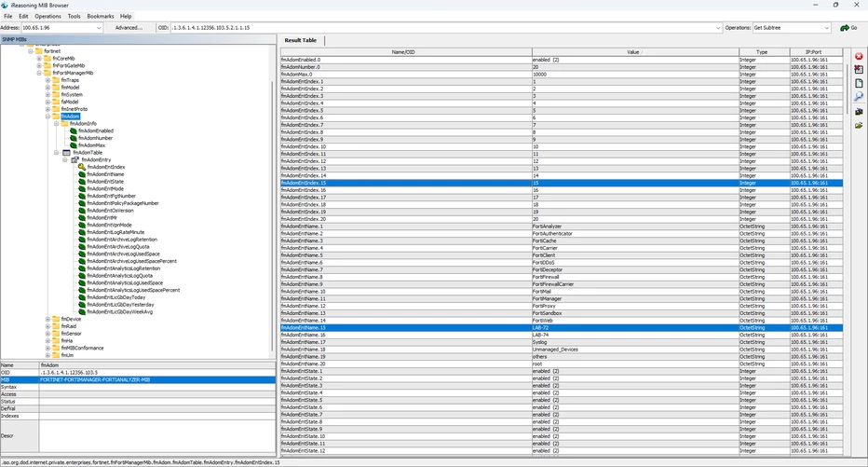Click the green Go arrow button

point(848,28)
